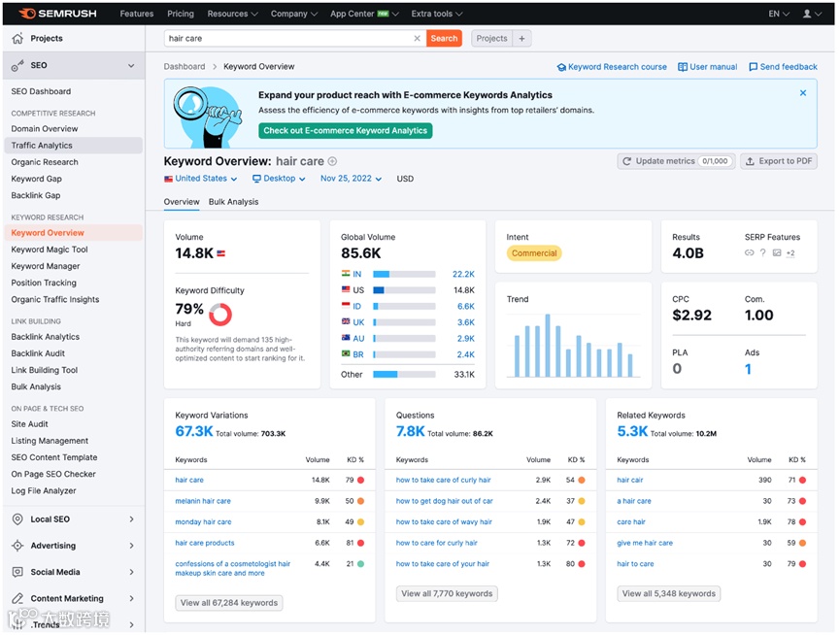Image resolution: width=840 pixels, height=635 pixels.
Task: Click the link icon under SERP Features
Action: [x=749, y=252]
